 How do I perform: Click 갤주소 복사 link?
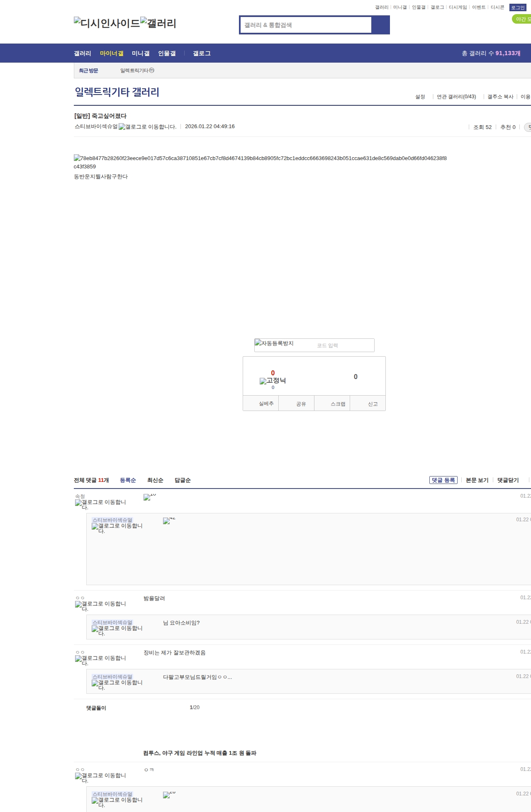[500, 97]
